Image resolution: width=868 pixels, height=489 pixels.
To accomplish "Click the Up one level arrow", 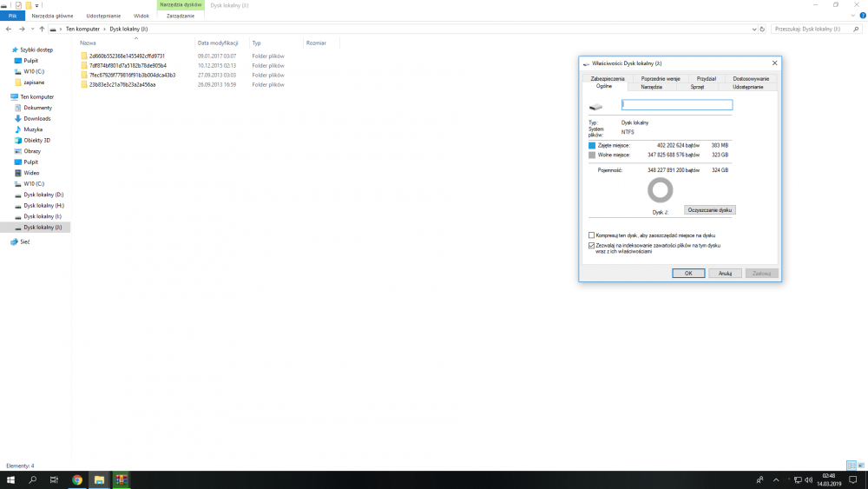I will (42, 29).
